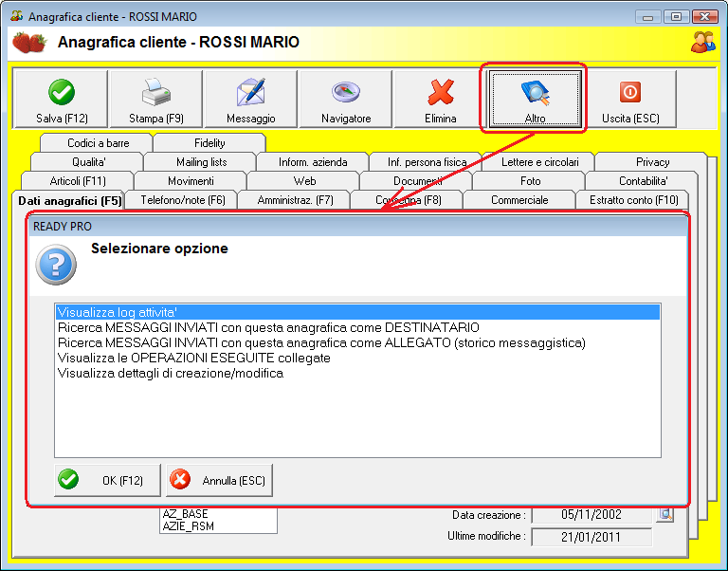Open Stampa (F9) printer button
The image size is (728, 571).
(156, 99)
